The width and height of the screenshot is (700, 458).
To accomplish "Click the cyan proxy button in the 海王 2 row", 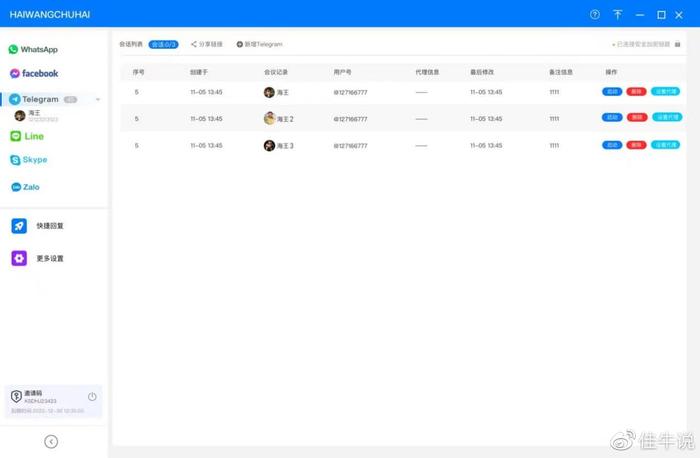I will tap(667, 117).
